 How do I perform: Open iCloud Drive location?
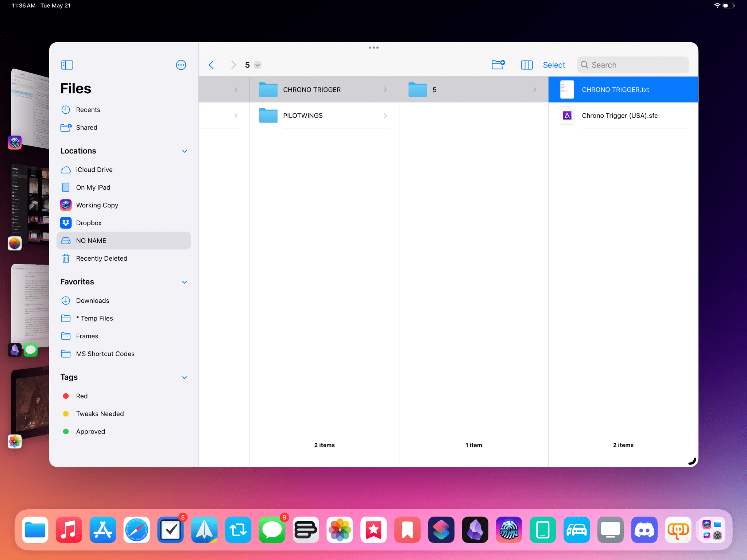[124, 170]
